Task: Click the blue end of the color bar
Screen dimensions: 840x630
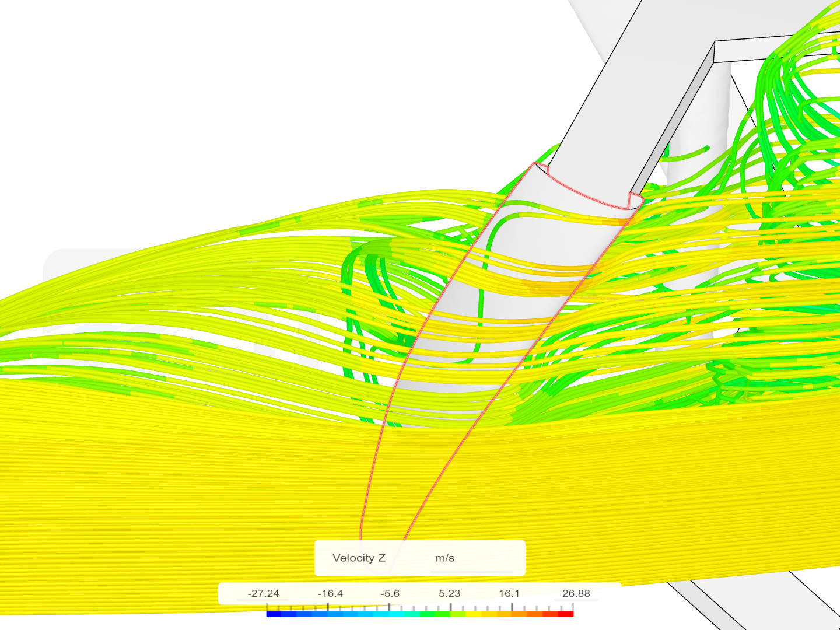Action: (274, 614)
